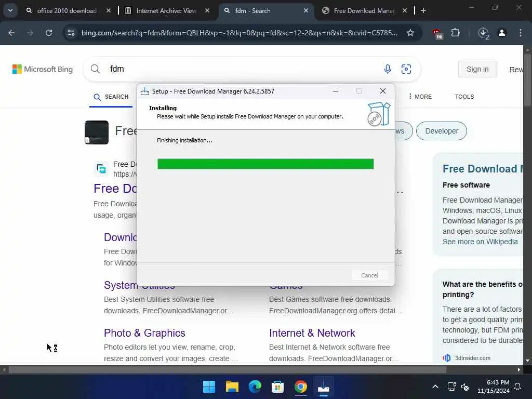Start voice search with microphone icon

point(388,69)
